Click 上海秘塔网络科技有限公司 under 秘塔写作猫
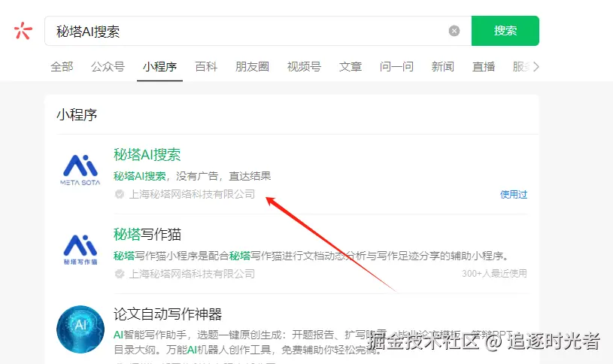Screen dimensions: 613x364 pos(192,274)
